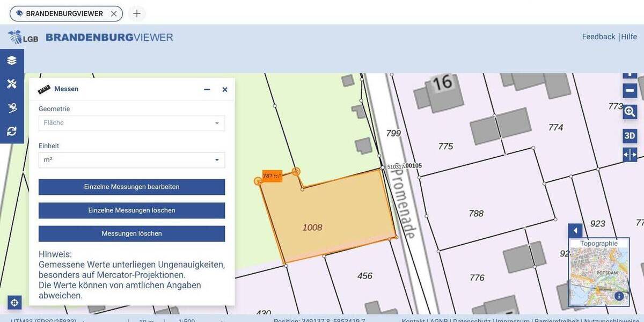Click the globe icon at bottom left

14,303
